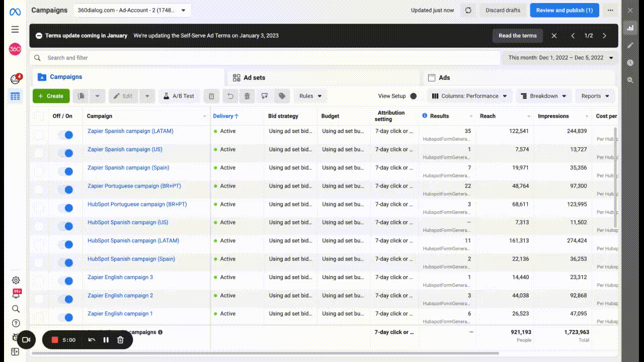Toggle the View Setup switch
Viewport: 644px width, 362px height.
pos(414,96)
